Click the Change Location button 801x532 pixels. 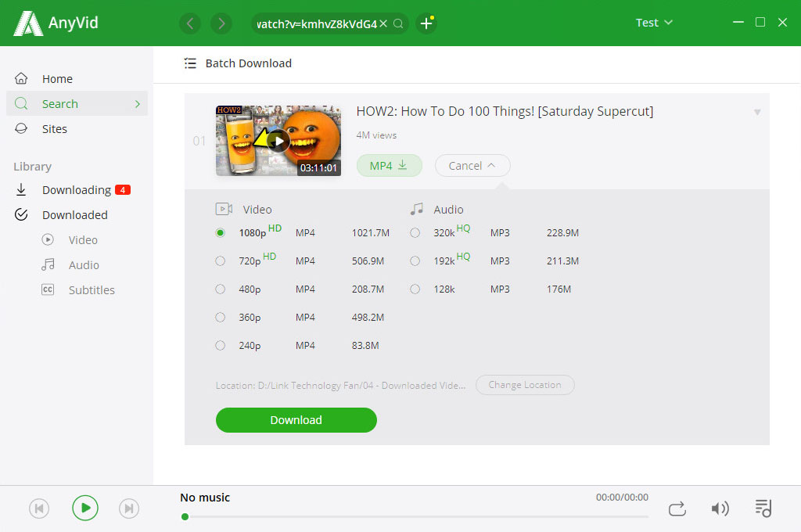[x=525, y=385]
